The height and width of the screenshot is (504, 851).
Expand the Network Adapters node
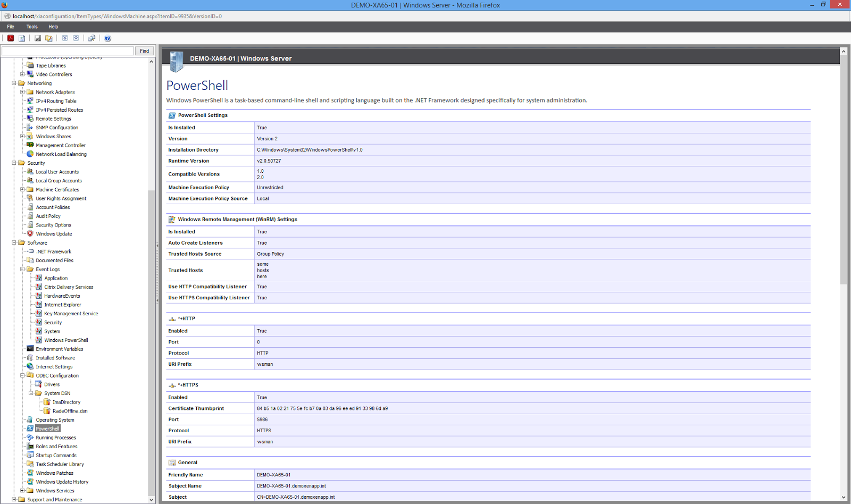pos(22,92)
